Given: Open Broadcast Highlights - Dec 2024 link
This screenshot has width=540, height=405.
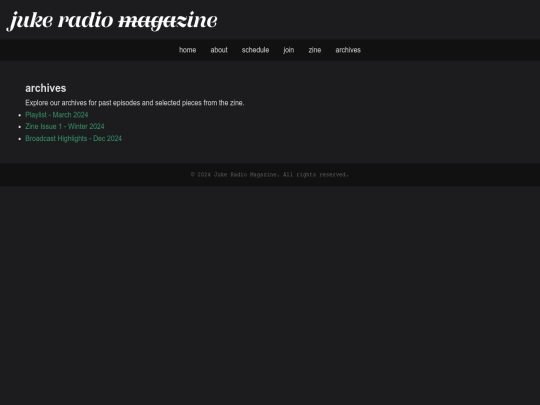Looking at the screenshot, I should pos(73,139).
